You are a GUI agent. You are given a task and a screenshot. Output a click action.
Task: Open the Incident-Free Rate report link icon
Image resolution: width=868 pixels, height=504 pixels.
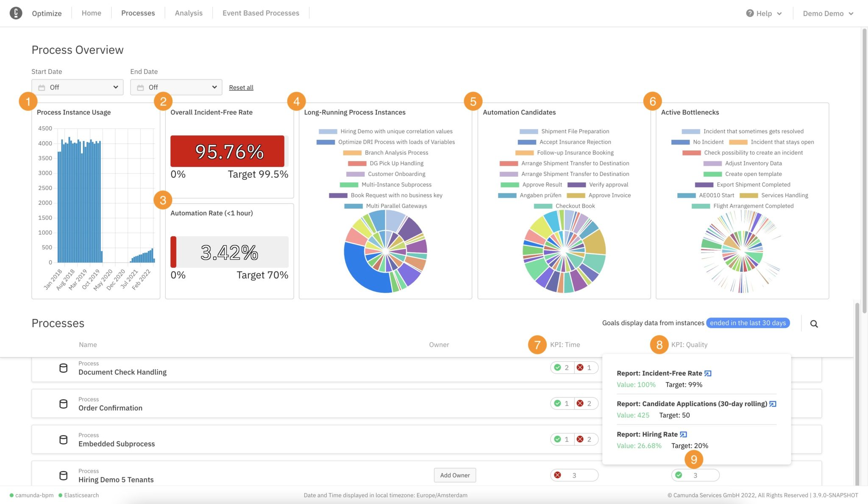click(708, 373)
